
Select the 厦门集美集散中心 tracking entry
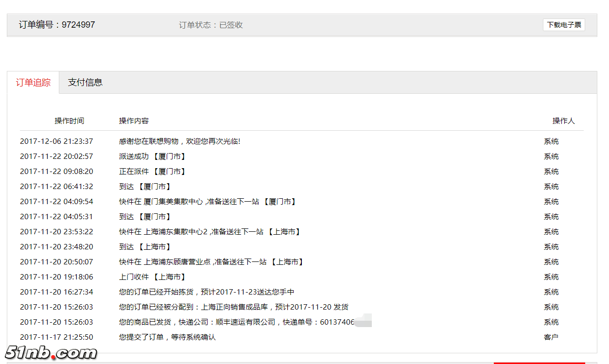coord(209,202)
